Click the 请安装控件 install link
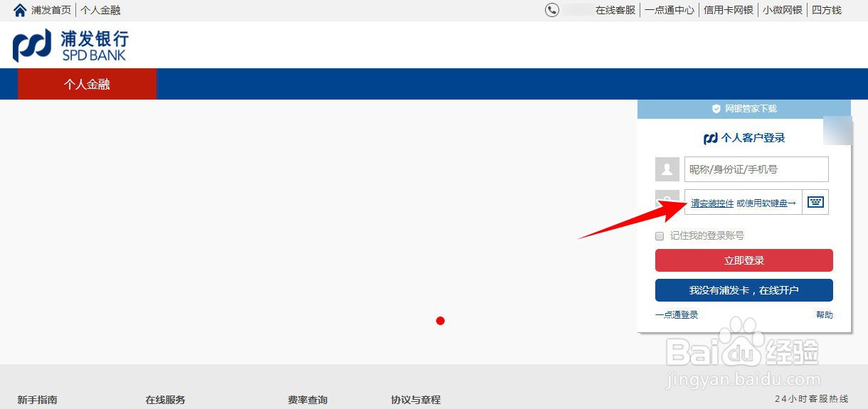 pos(712,203)
